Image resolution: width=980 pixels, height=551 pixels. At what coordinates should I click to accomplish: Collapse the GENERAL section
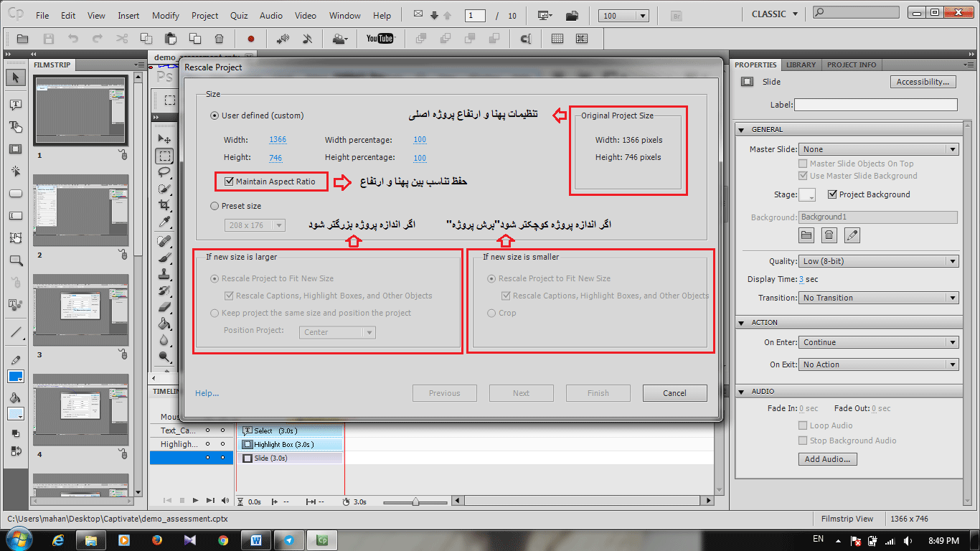(742, 130)
